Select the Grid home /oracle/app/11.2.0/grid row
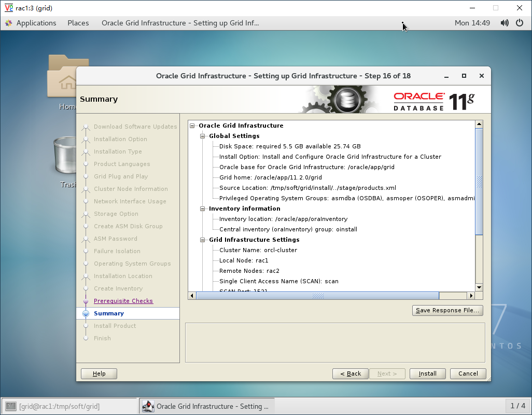This screenshot has width=532, height=415. [x=271, y=177]
